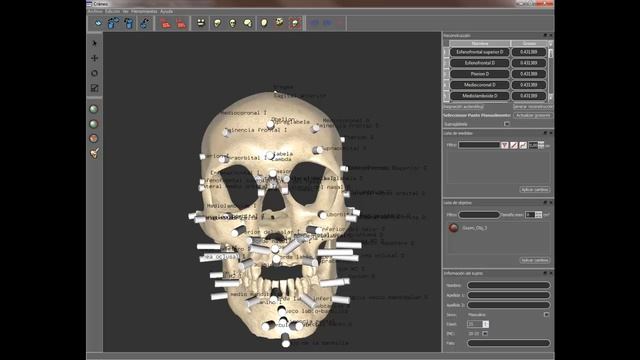Click the two blue buckets with arrow icon
This screenshot has width=640, height=360.
click(x=113, y=23)
